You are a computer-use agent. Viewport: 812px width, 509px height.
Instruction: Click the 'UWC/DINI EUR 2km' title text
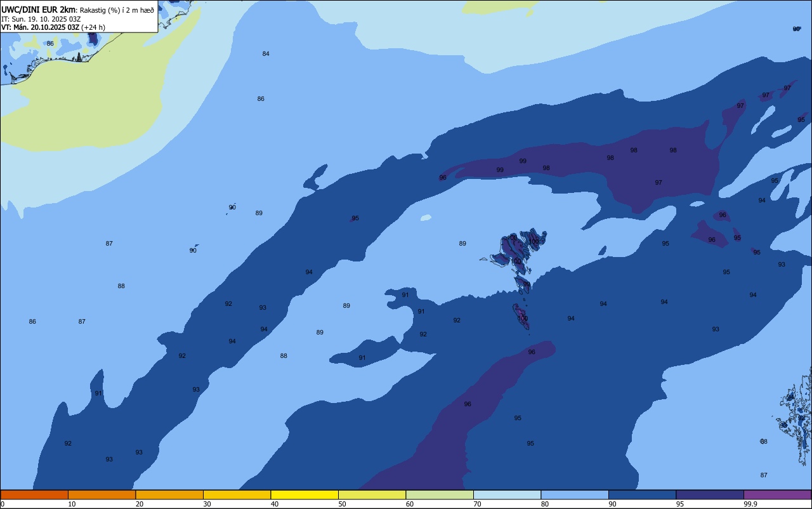point(38,10)
